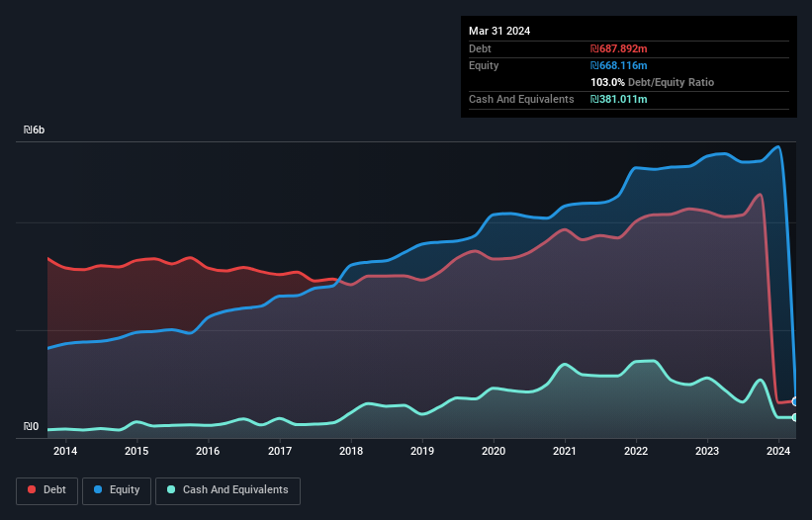This screenshot has width=812, height=520.
Task: Click the ₪687.892m debt value
Action: [619, 48]
